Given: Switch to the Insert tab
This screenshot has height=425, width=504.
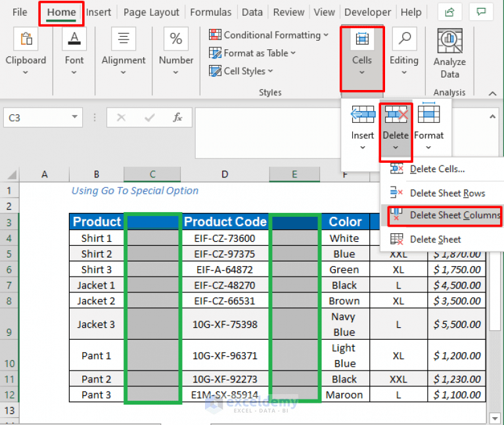Looking at the screenshot, I should pos(99,12).
